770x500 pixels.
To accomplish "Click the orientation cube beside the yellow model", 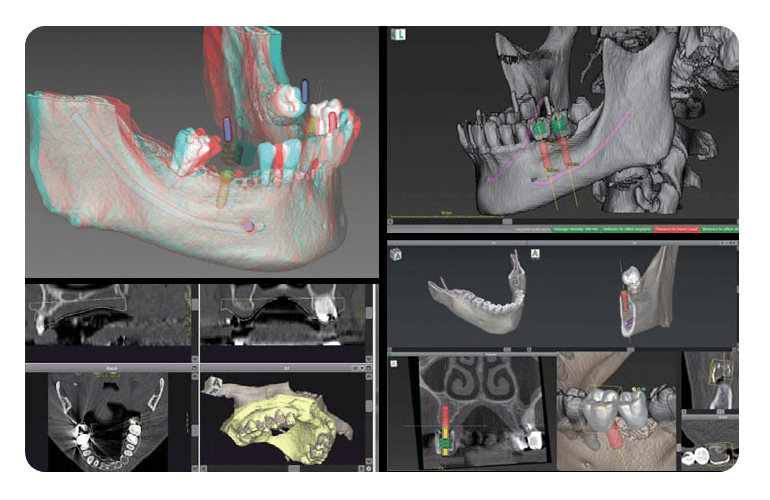I will click(x=214, y=384).
